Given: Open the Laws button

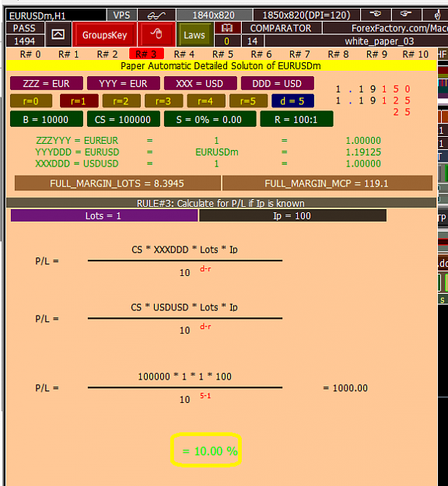Looking at the screenshot, I should click(194, 35).
